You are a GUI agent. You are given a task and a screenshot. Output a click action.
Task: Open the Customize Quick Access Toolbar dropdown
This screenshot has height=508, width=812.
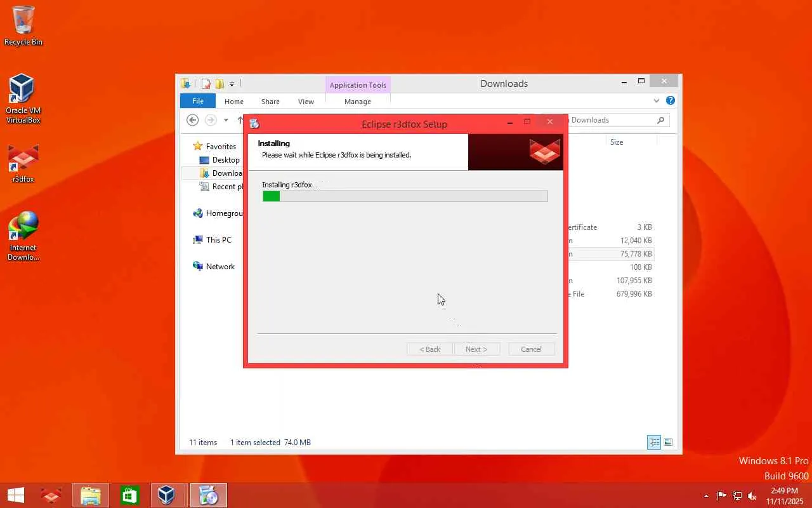click(x=232, y=84)
